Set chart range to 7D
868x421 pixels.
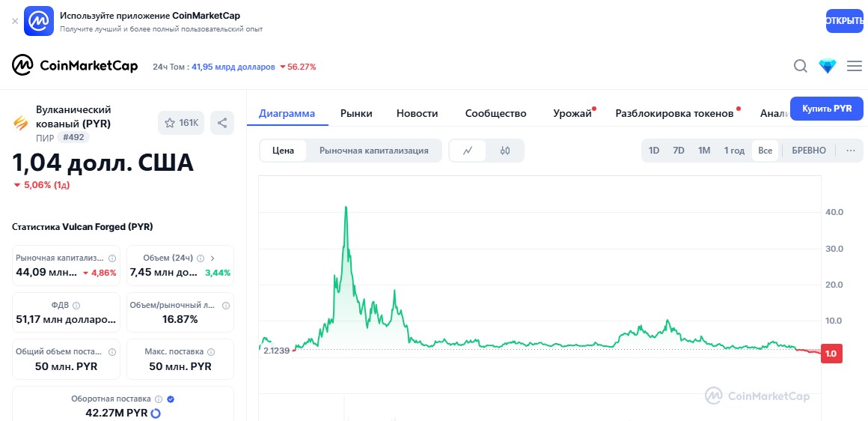678,150
